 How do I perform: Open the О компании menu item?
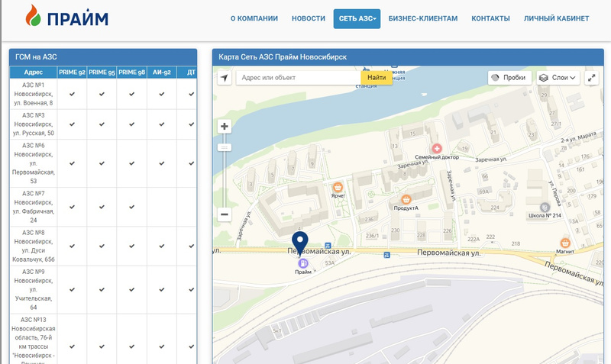pos(254,18)
